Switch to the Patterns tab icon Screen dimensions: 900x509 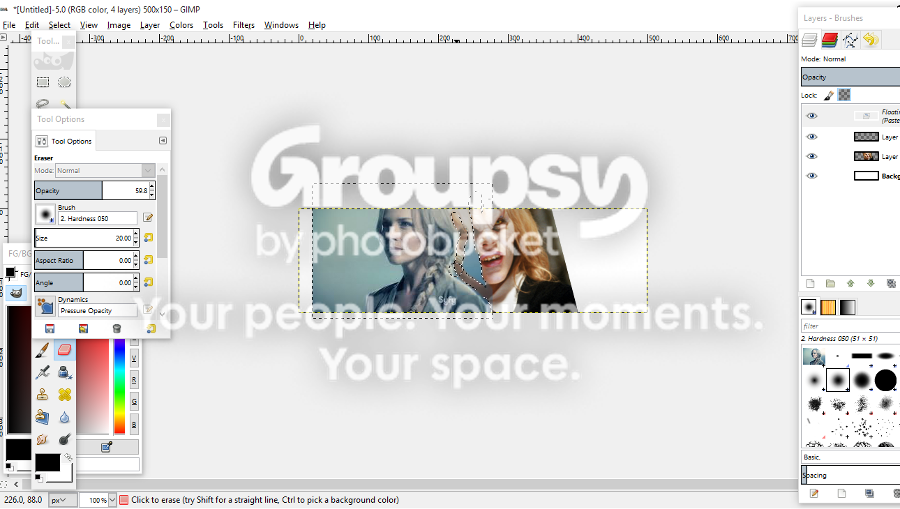[828, 307]
